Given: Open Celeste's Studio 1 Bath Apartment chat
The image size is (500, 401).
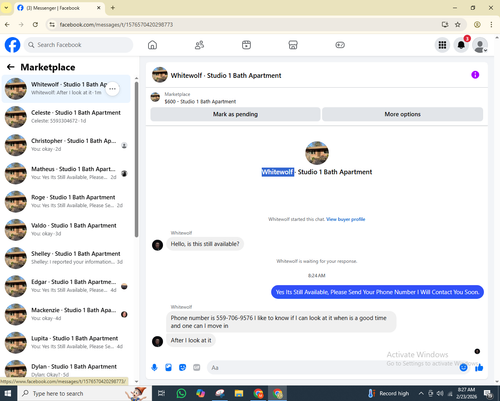Looking at the screenshot, I should point(66,117).
